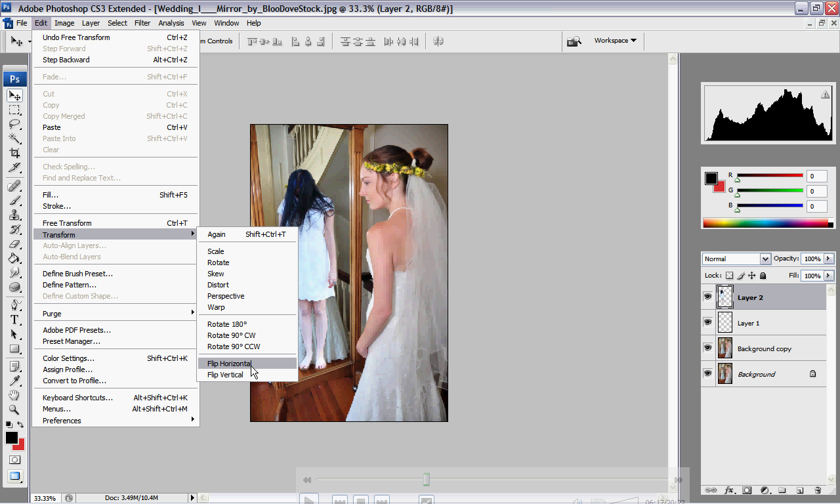Select the Healing Brush tool
Screen dimensions: 840x504
click(x=14, y=186)
